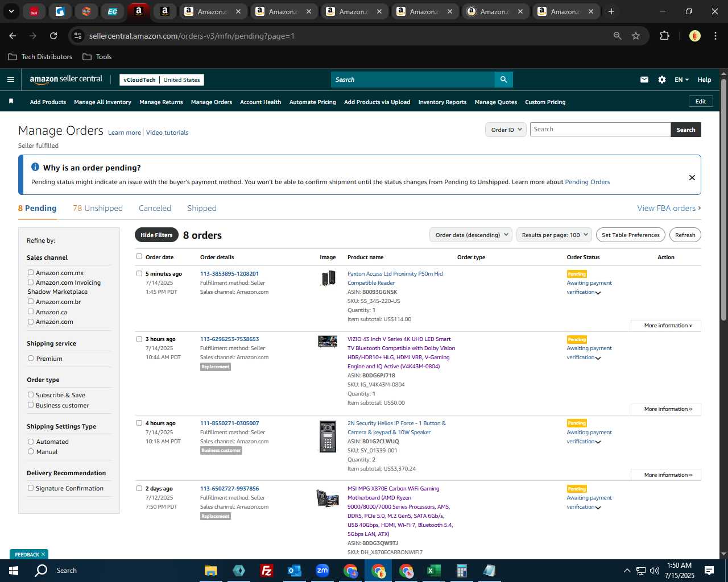Click the order search input field

point(600,130)
